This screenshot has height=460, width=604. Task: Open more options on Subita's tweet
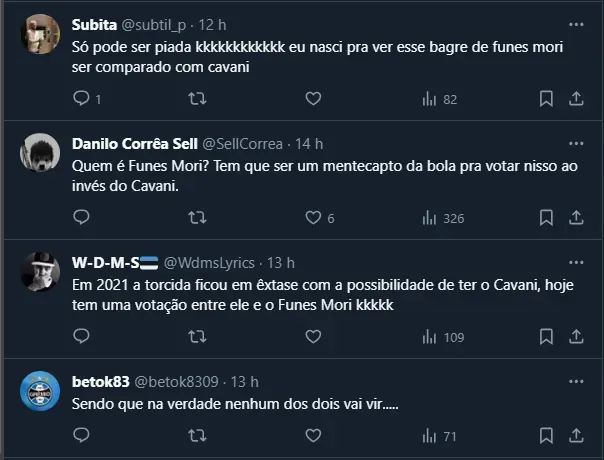click(575, 22)
